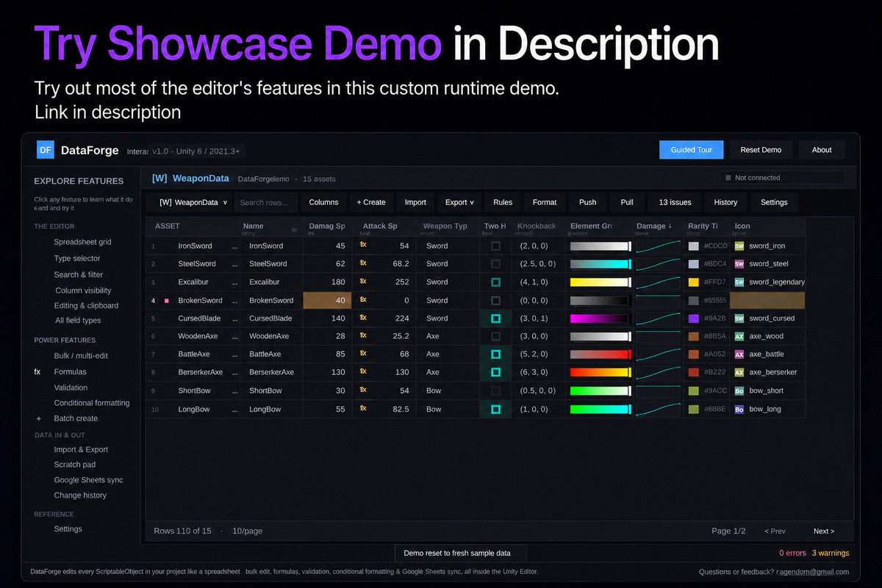Click the fx icon in CursedBlade row
This screenshot has height=588, width=882.
point(363,318)
